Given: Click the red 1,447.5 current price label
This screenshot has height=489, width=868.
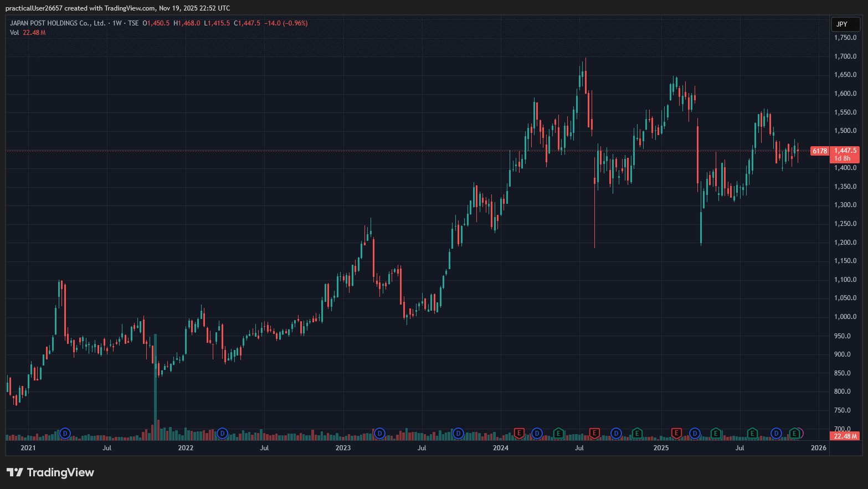Looking at the screenshot, I should 845,151.
